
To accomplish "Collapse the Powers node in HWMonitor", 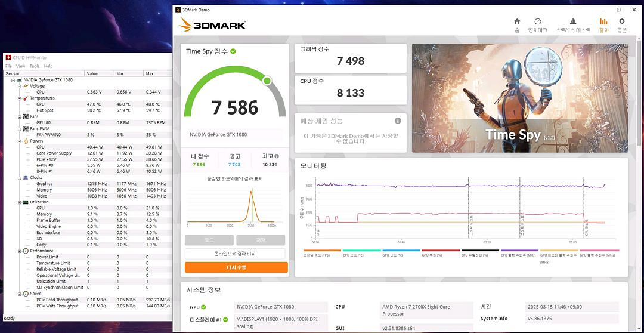I will click(x=19, y=141).
